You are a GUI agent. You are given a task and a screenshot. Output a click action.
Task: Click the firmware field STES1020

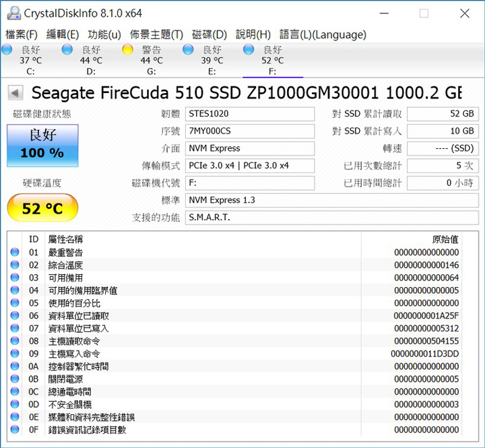coord(250,114)
